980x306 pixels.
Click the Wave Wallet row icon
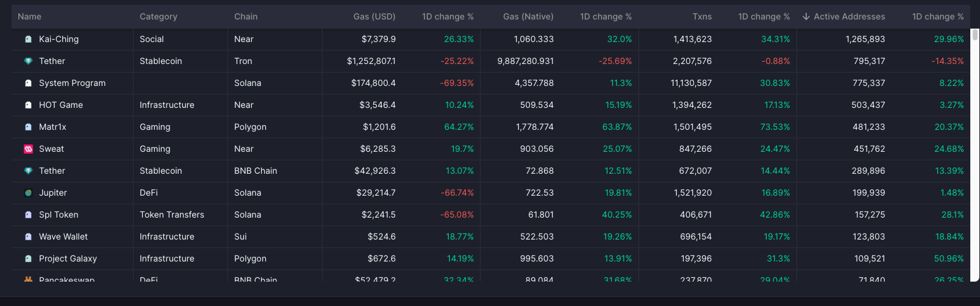pyautogui.click(x=28, y=237)
